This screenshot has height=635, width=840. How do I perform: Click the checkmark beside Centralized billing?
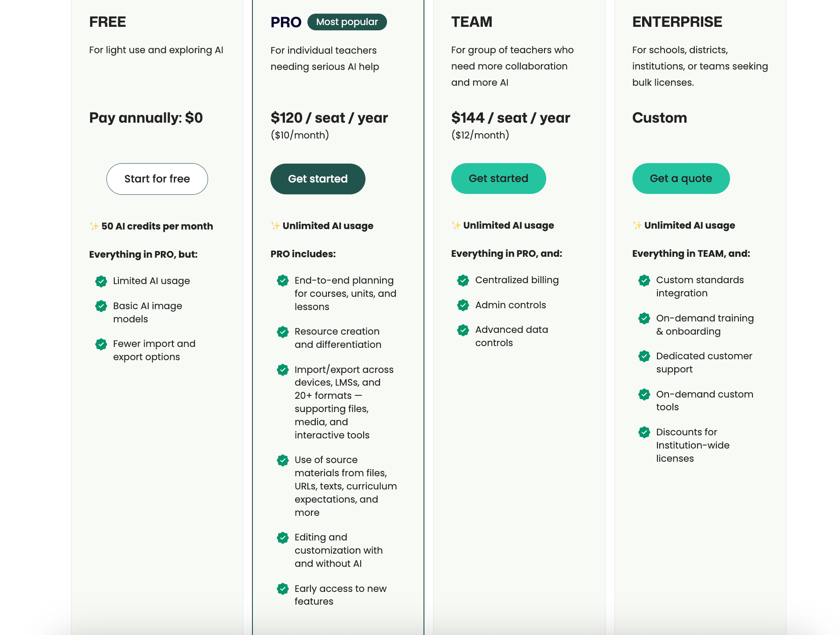[463, 280]
